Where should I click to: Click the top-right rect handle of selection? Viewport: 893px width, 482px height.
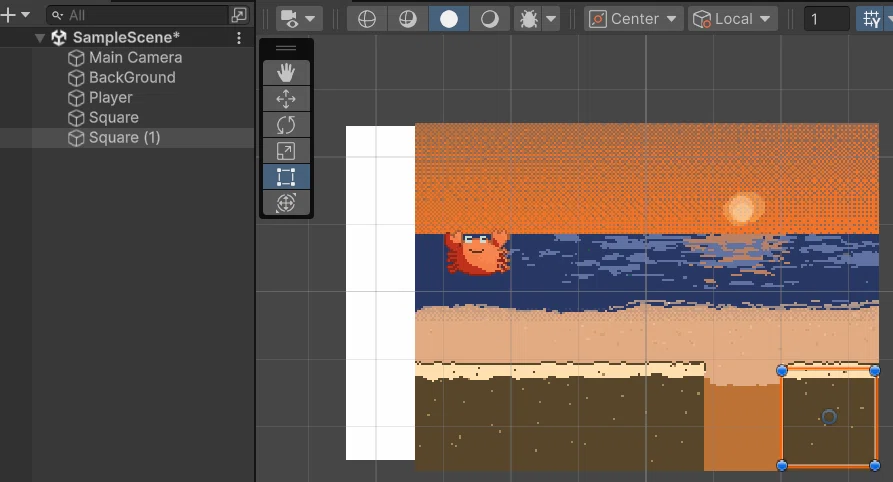click(x=875, y=371)
